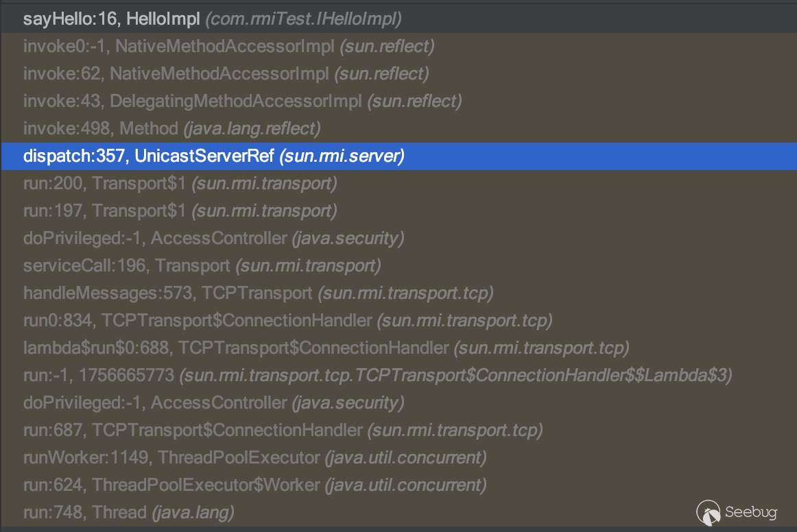This screenshot has width=797, height=532.
Task: Select the invoke:498 Method frame
Action: [x=171, y=128]
